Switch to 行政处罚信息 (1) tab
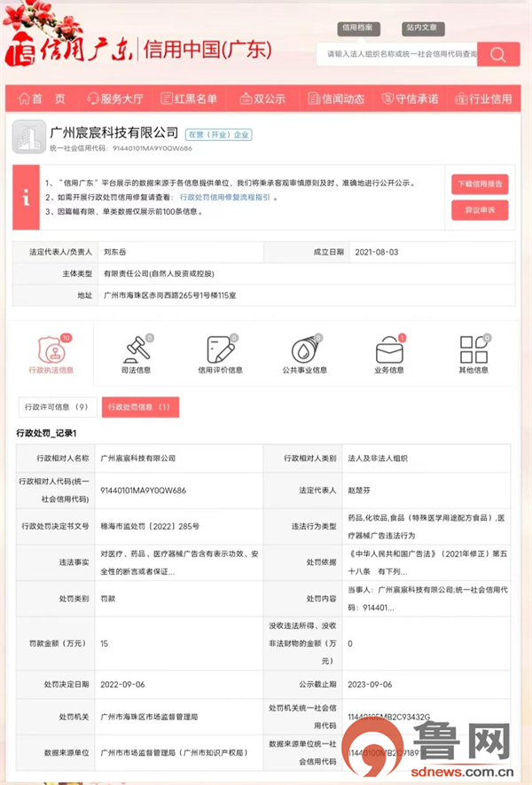Screen dimensions: 532x785 140,407
